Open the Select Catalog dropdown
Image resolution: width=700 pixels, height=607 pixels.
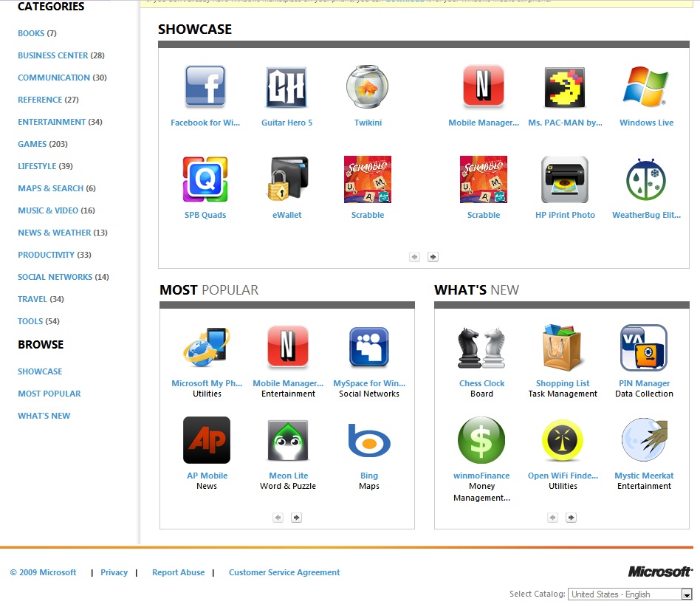click(x=630, y=594)
